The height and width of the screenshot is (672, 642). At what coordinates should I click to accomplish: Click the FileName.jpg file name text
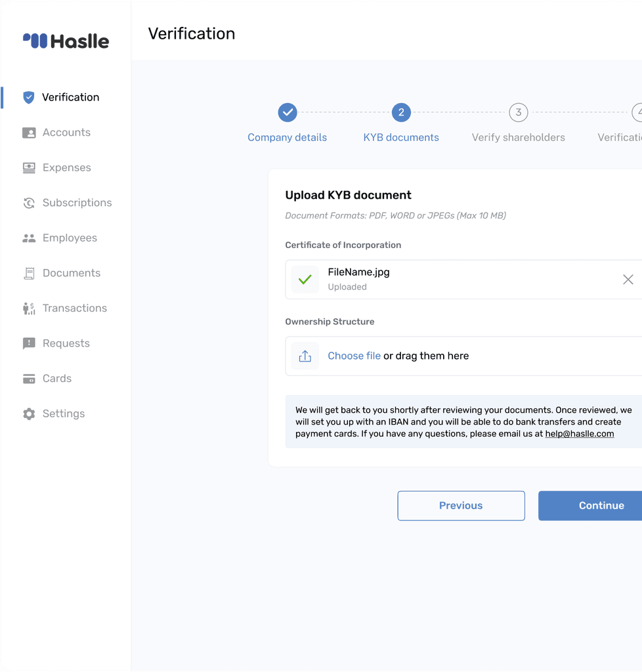(358, 272)
